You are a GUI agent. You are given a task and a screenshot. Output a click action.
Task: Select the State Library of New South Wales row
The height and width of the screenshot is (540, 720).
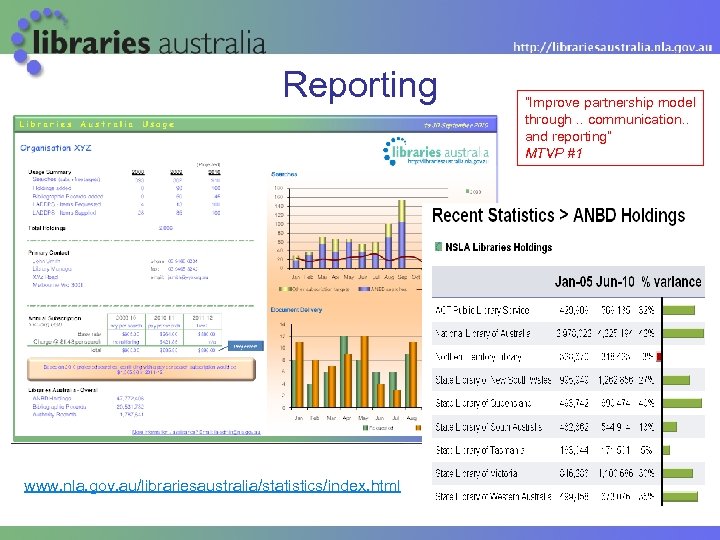568,380
